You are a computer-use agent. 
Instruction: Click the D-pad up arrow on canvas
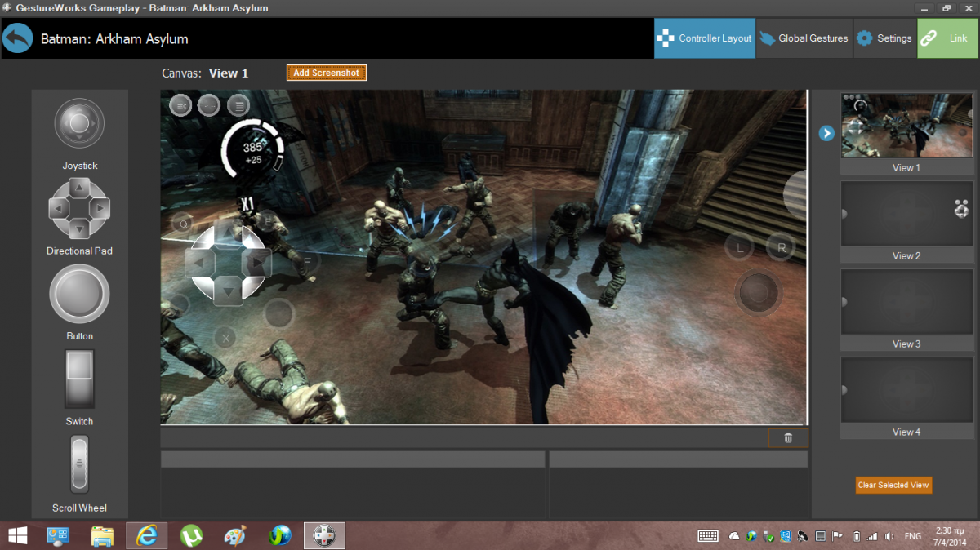pos(229,232)
